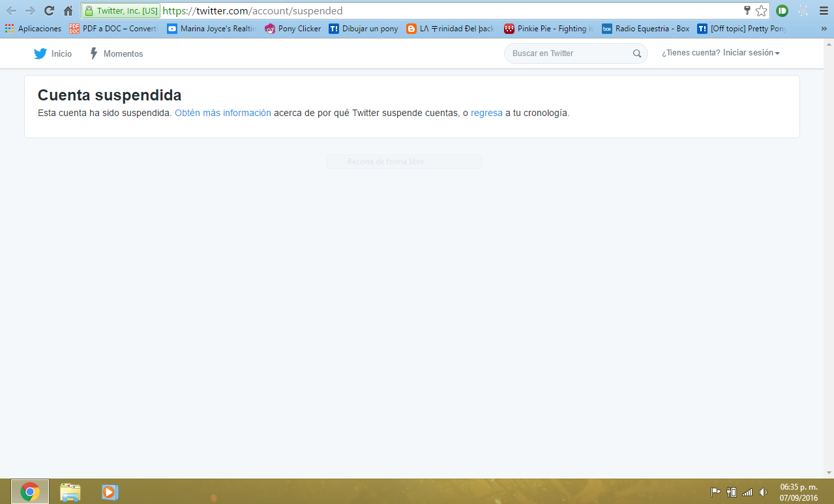Open the Pony Clicker bookmark
834x504 pixels.
(293, 29)
